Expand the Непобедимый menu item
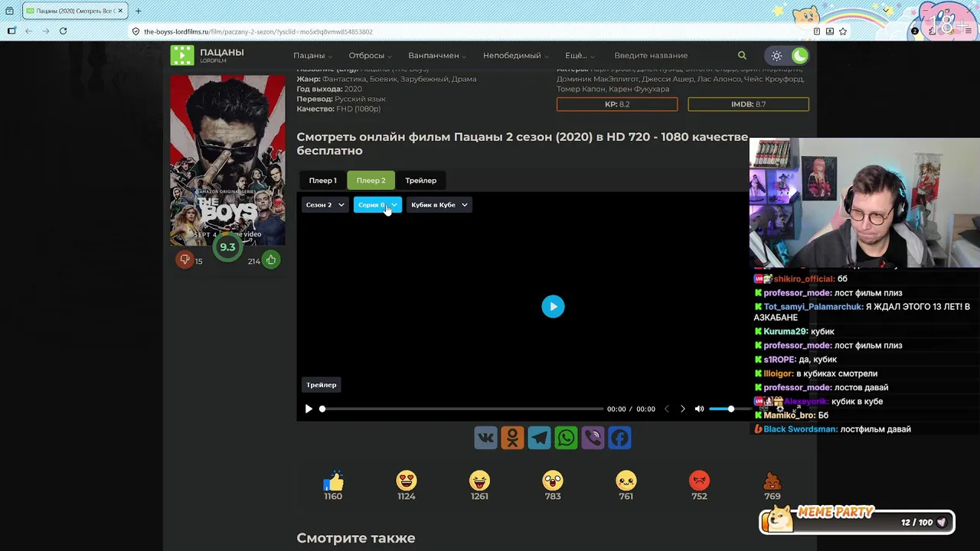This screenshot has height=551, width=980. pos(515,56)
